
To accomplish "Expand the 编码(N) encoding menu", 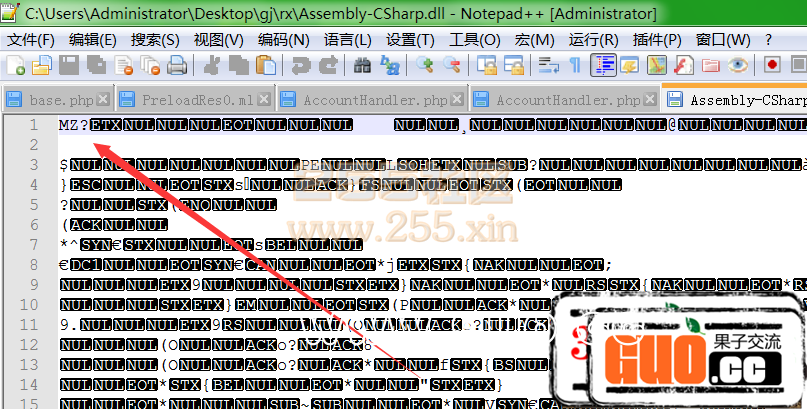I will pos(283,40).
